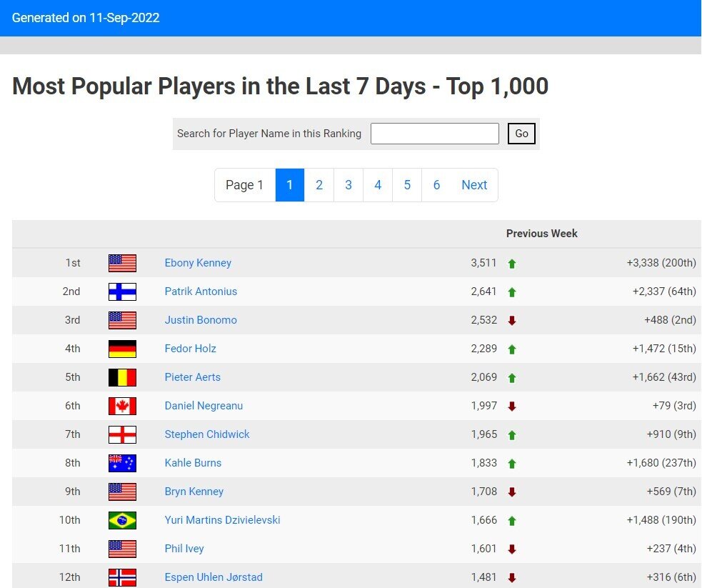The image size is (702, 588).
Task: Click the 2,641 popularity value
Action: click(x=483, y=291)
